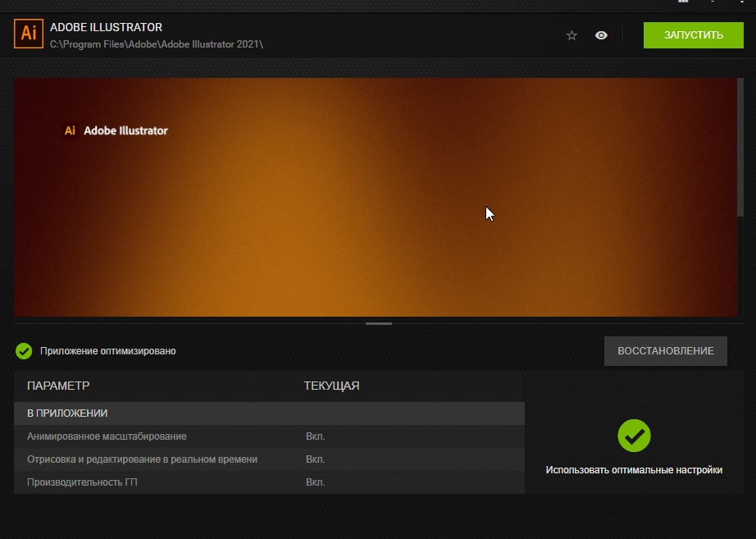756x539 pixels.
Task: Select the Производительность ГП row
Action: (x=269, y=482)
